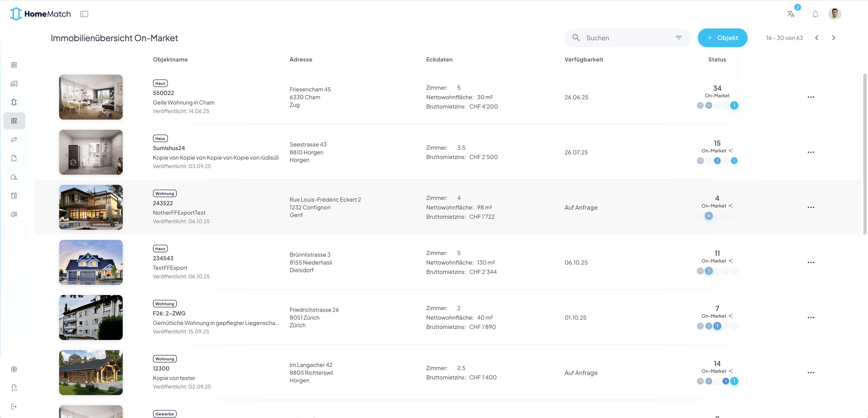The image size is (868, 418).
Task: Toggle the sidebar collapse icon next to HomeMatch
Action: [x=84, y=14]
